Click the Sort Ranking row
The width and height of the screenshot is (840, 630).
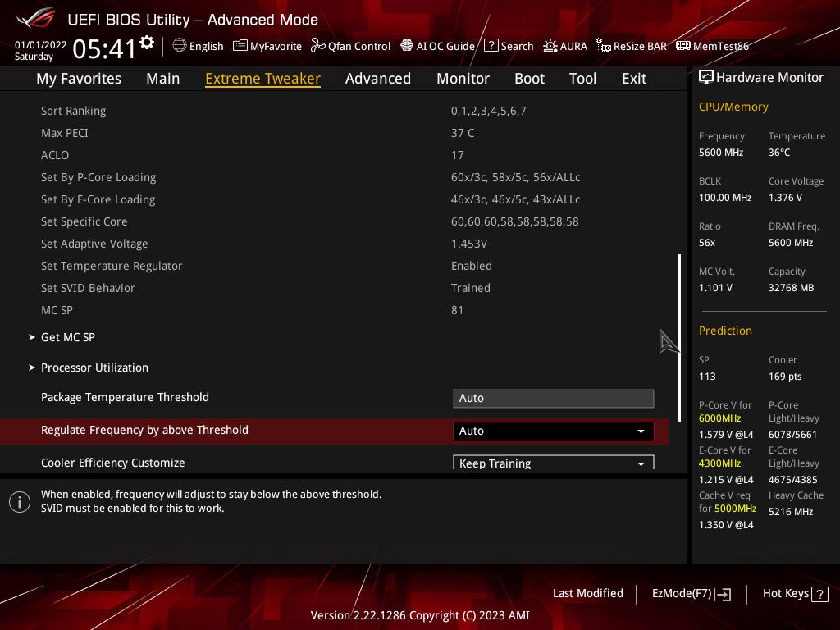click(x=335, y=111)
